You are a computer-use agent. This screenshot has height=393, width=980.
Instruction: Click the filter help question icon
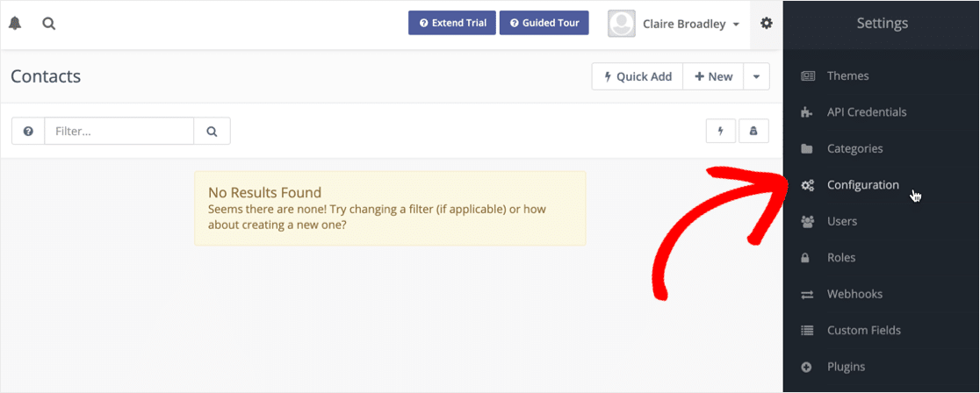[x=28, y=132]
